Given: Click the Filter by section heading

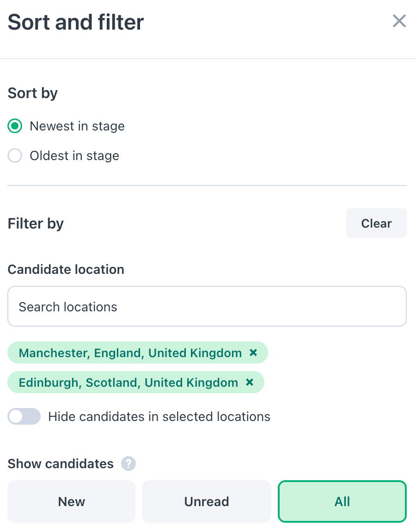Looking at the screenshot, I should coord(36,224).
